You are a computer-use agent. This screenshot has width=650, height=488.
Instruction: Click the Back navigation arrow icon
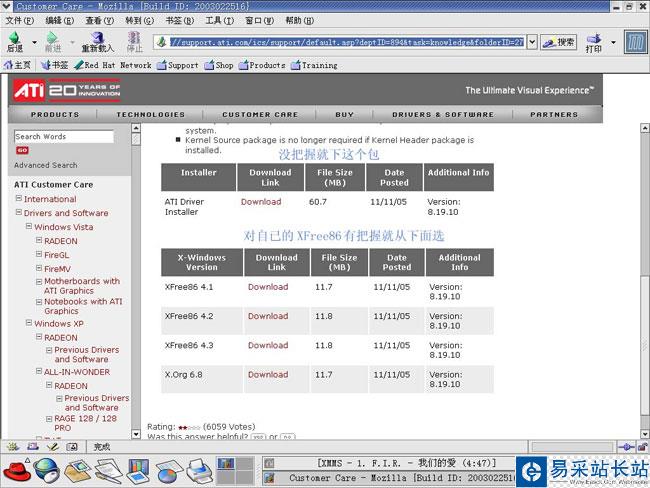coord(15,38)
